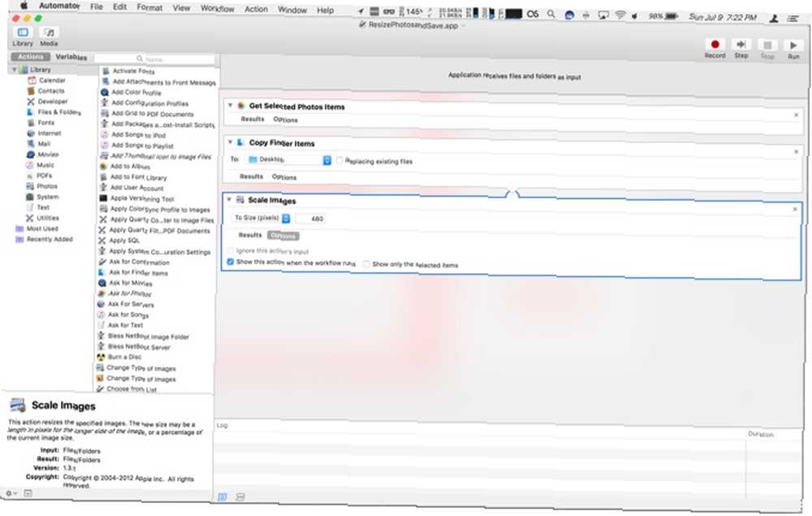Show Results of Get Selected Photos Items
Viewport: 812px width, 516px height.
tap(253, 119)
